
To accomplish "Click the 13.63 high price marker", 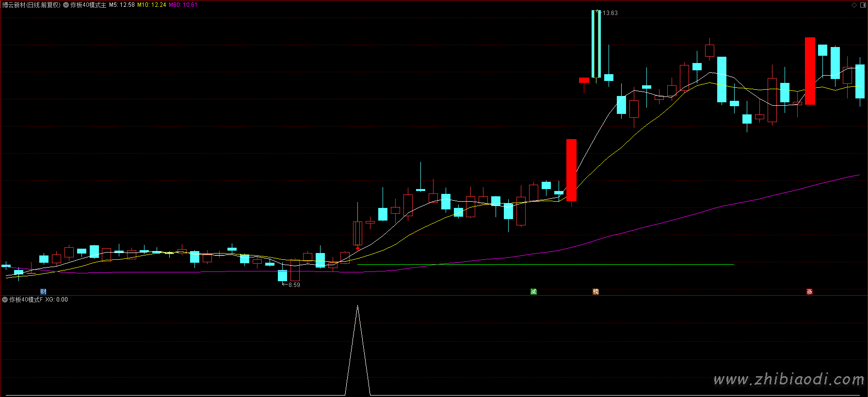I will tap(610, 13).
